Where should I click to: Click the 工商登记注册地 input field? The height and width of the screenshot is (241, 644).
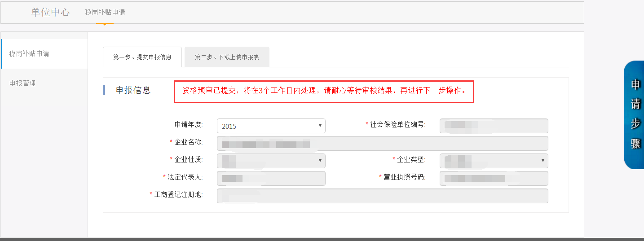point(382,196)
